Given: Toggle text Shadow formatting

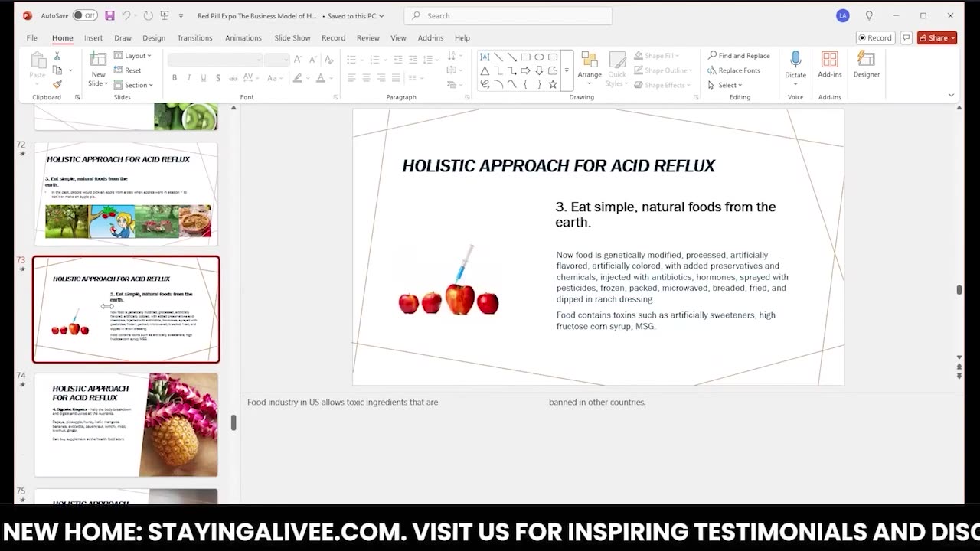Looking at the screenshot, I should click(218, 77).
